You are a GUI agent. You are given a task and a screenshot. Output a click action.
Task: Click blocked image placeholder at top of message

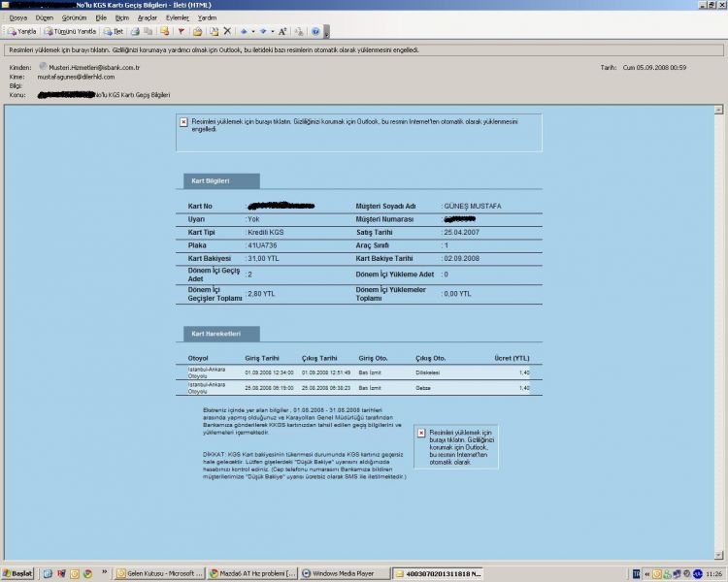(x=359, y=133)
